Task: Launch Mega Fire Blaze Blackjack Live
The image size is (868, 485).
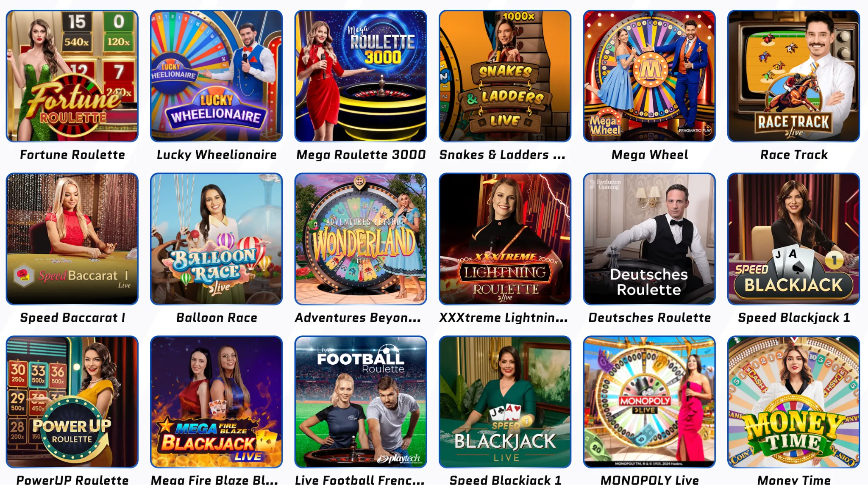Action: coord(217,402)
